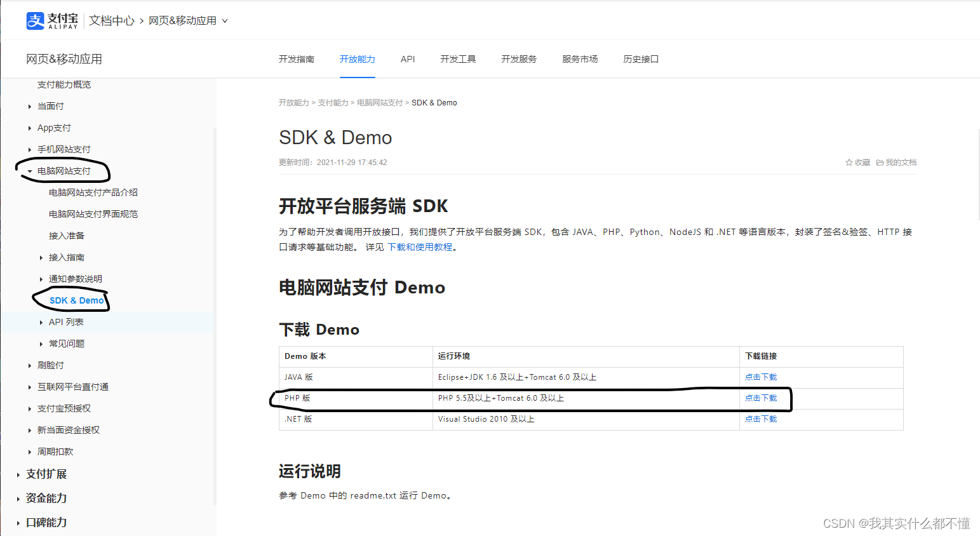This screenshot has height=536, width=980.
Task: Open 电脑网站支付界面规范 page
Action: 93,214
